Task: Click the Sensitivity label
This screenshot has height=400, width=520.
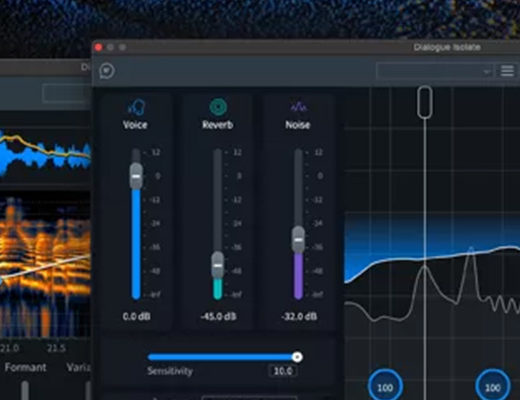Action: [170, 371]
